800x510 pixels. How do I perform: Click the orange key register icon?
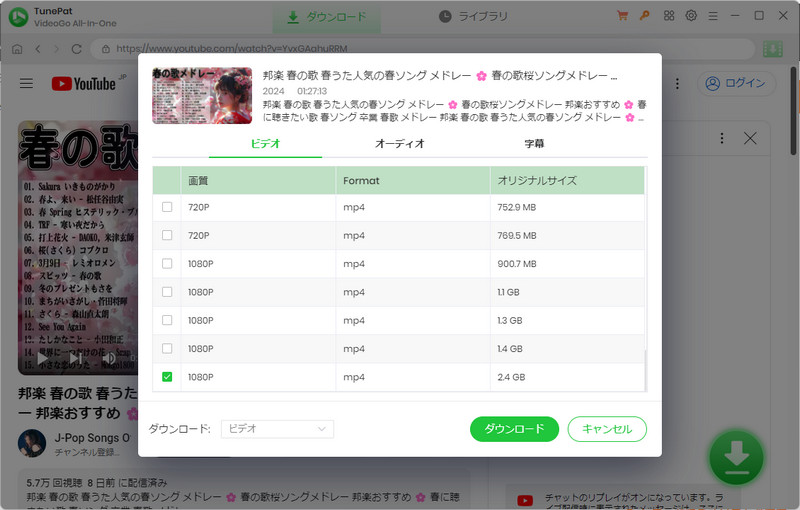point(645,16)
